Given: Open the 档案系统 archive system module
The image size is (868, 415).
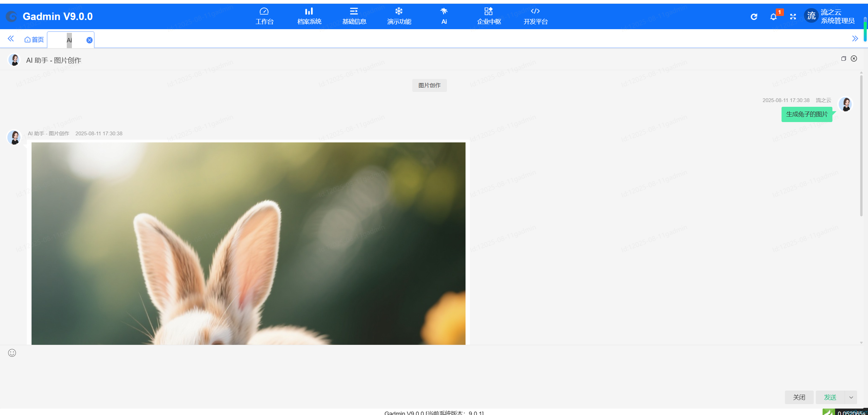Looking at the screenshot, I should click(x=309, y=16).
